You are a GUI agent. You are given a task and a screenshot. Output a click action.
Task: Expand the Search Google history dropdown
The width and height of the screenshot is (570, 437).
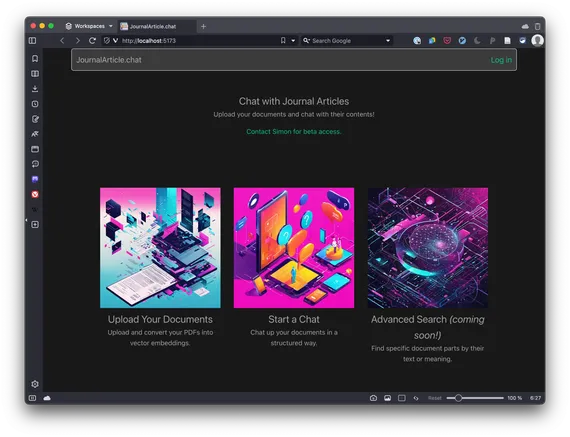[388, 40]
